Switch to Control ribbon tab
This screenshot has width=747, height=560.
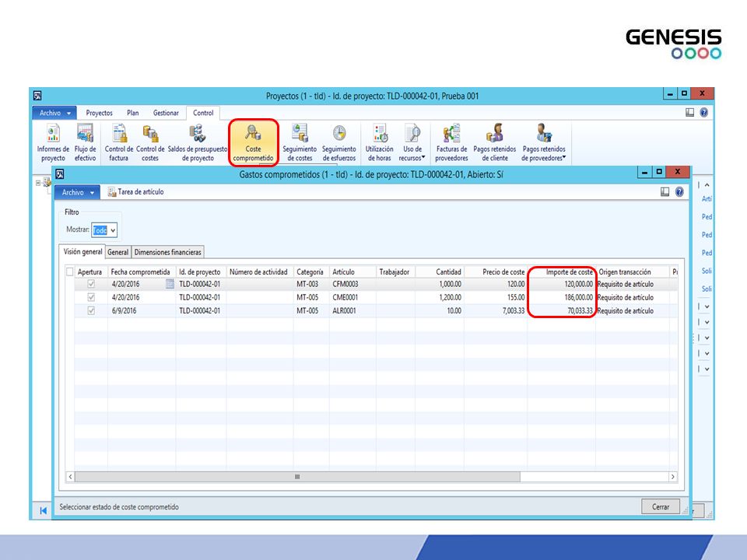coord(203,113)
